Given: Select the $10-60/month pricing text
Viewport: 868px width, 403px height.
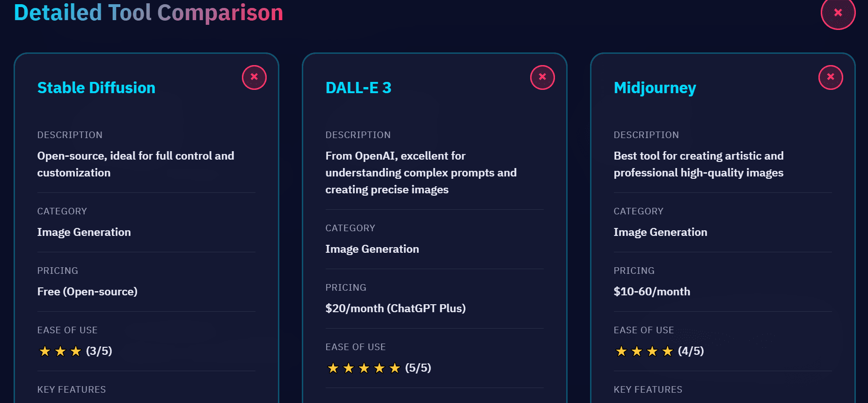Looking at the screenshot, I should (652, 292).
